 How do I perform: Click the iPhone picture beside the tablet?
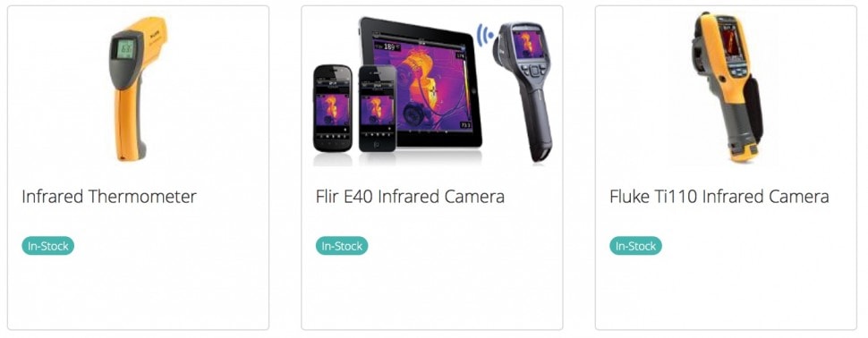(x=378, y=108)
